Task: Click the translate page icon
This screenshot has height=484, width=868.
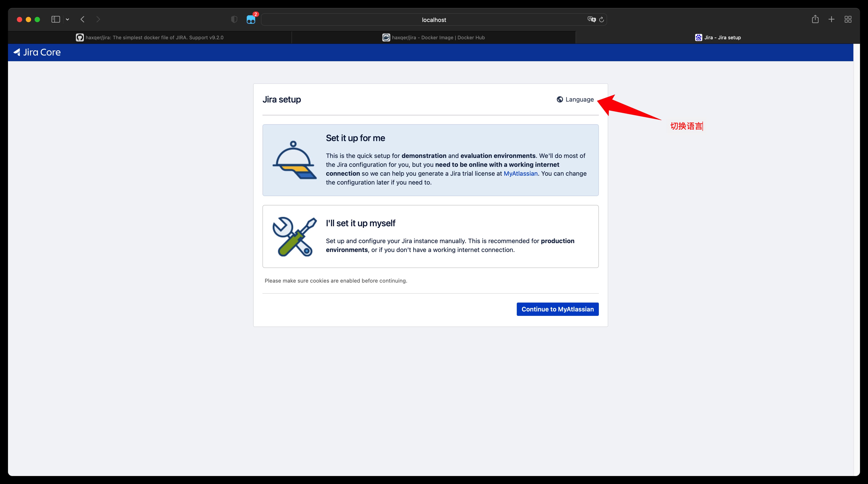Action: tap(591, 20)
